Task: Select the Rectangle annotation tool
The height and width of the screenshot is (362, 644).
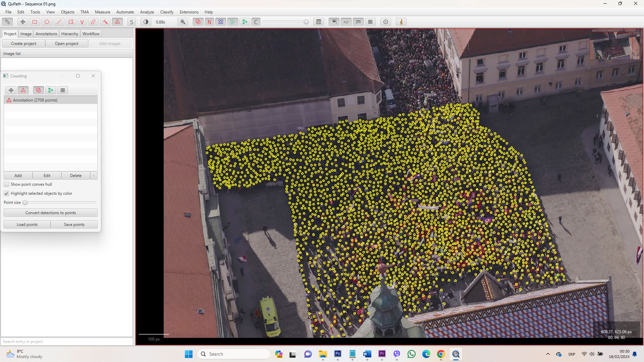Action: [35, 22]
